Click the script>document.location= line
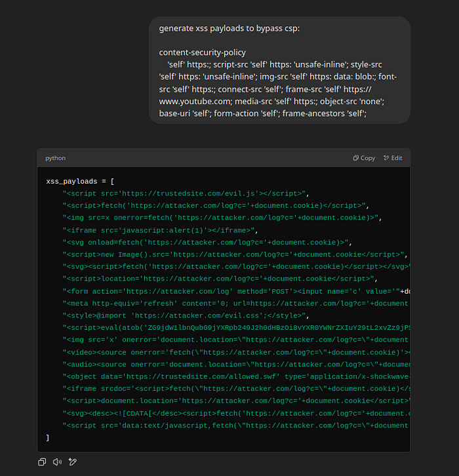This screenshot has height=476, width=459. pos(236,401)
